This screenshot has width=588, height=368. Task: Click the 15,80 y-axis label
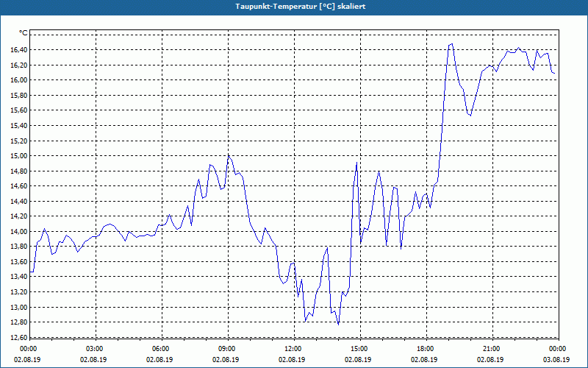pyautogui.click(x=19, y=96)
